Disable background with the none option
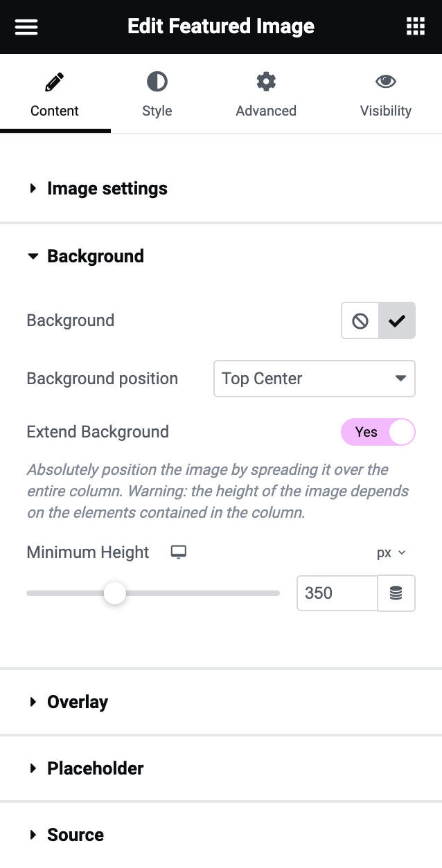The width and height of the screenshot is (442, 868). (x=360, y=320)
